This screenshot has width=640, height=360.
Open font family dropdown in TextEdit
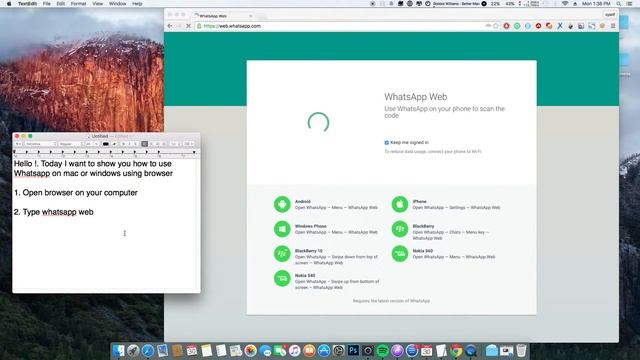(x=40, y=144)
